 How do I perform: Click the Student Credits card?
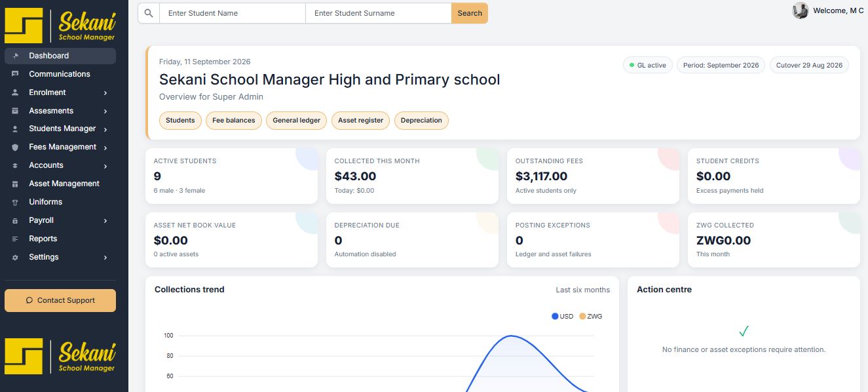coord(774,176)
